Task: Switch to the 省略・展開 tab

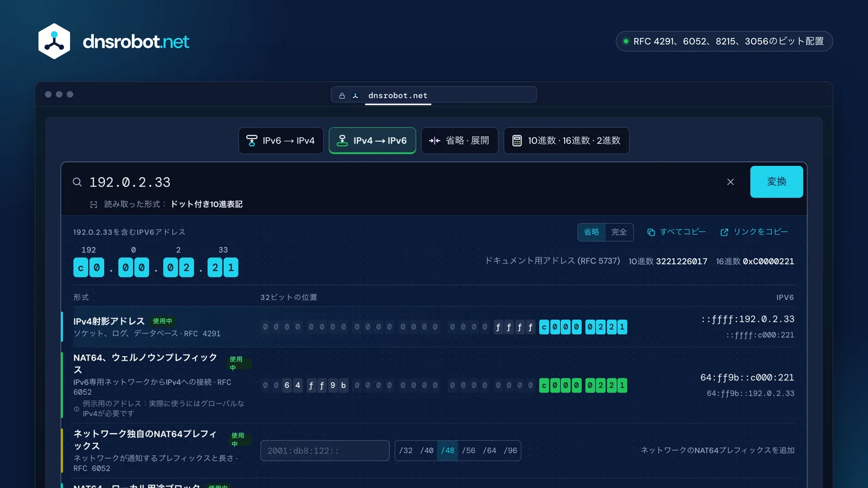Action: [459, 140]
